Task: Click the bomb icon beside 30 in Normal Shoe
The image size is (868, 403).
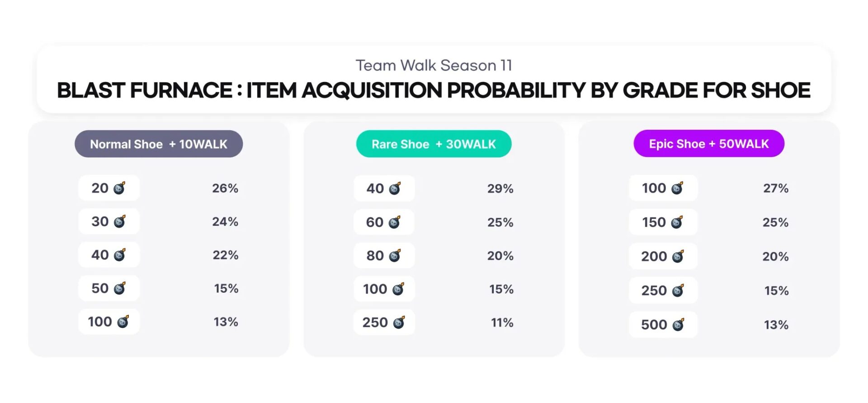Action: pyautogui.click(x=119, y=221)
